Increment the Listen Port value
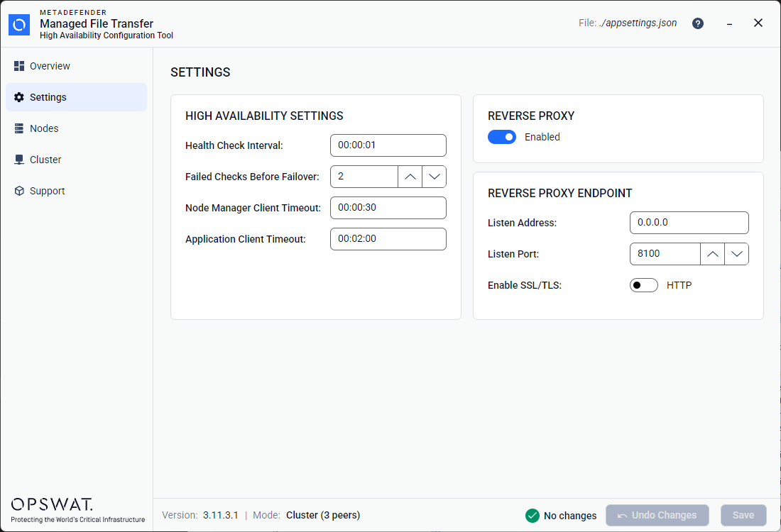The height and width of the screenshot is (532, 781). (x=712, y=254)
